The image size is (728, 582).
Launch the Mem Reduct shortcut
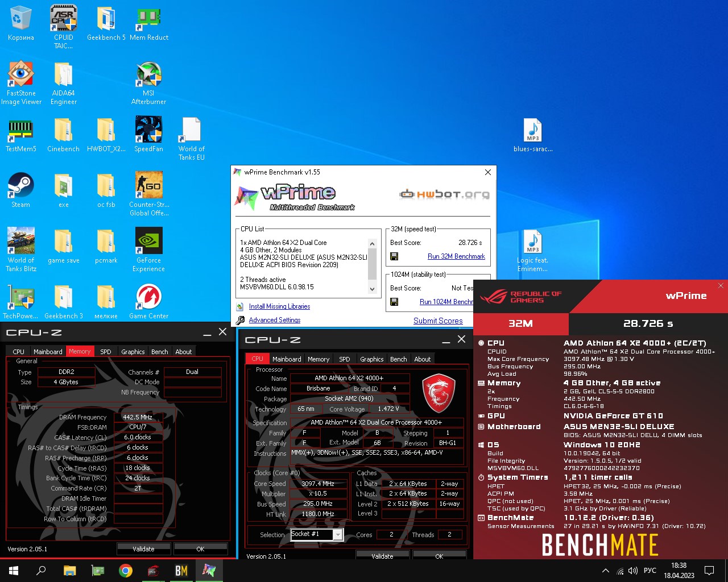[149, 23]
